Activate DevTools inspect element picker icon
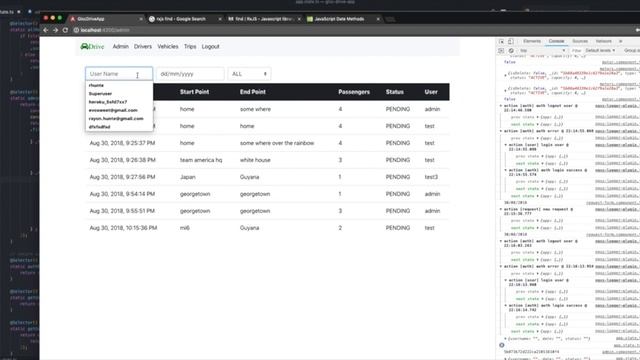The width and height of the screenshot is (640, 360). (501, 41)
